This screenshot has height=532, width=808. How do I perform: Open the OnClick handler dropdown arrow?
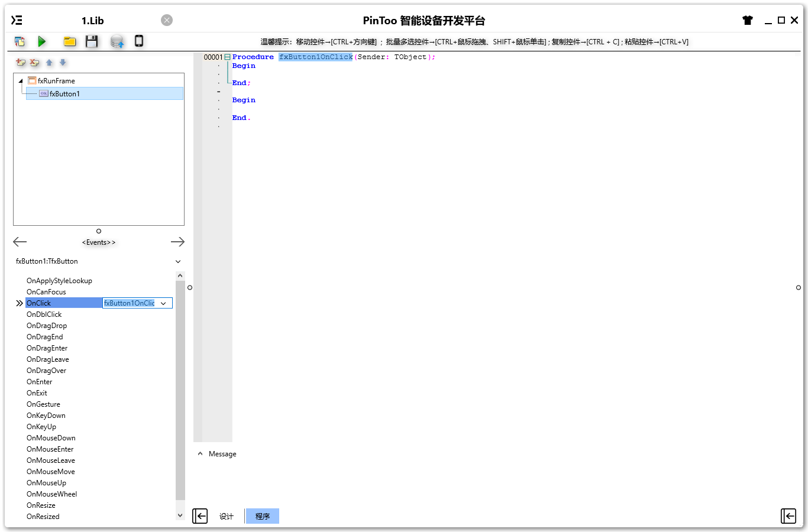pos(163,303)
